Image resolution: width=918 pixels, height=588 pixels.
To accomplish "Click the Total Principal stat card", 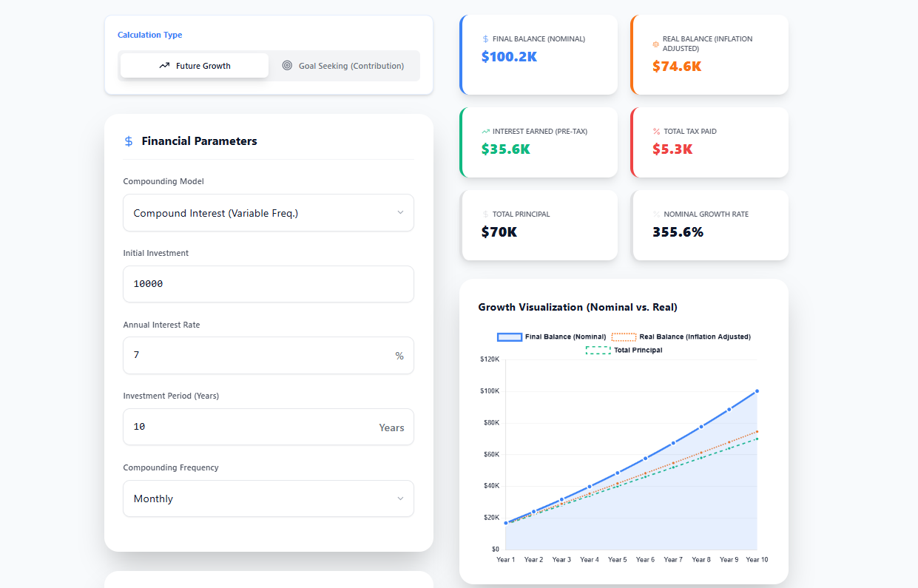I will tap(539, 225).
